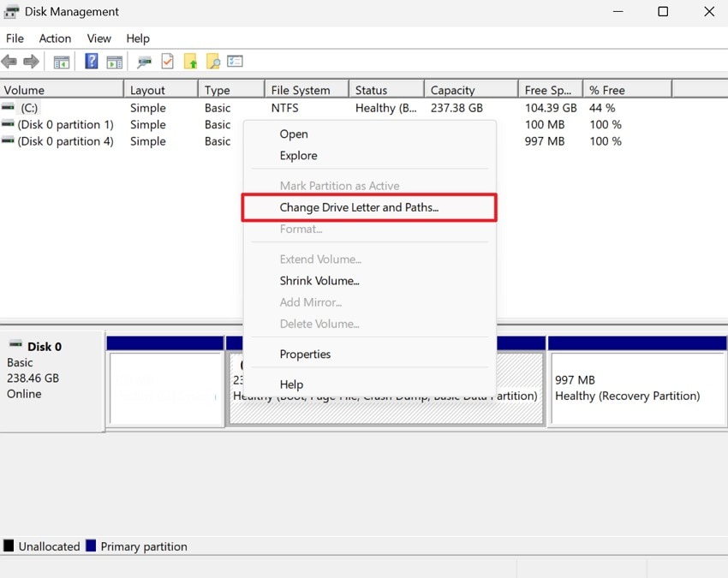Screen dimensions: 728x578
Task: Open the blue question mark Help icon
Action: tap(92, 62)
